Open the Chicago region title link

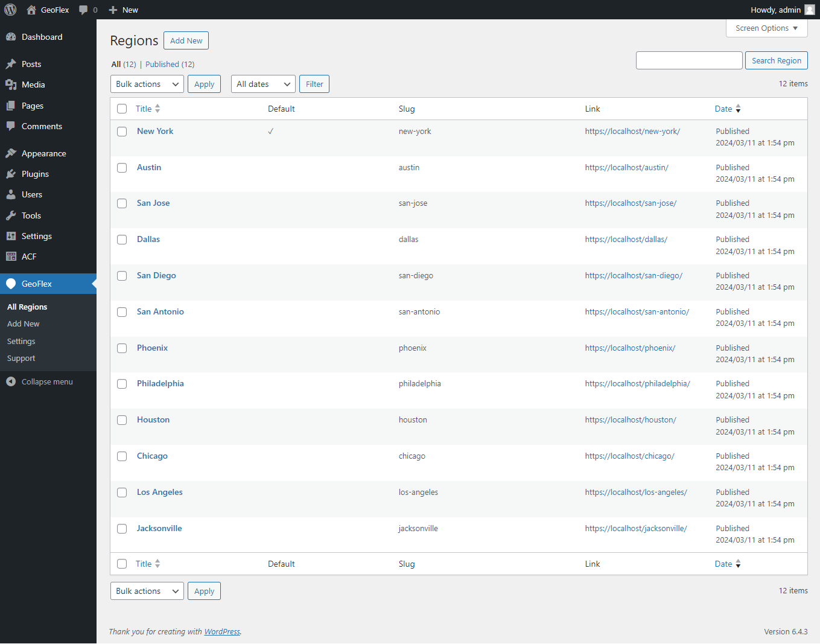click(x=152, y=456)
